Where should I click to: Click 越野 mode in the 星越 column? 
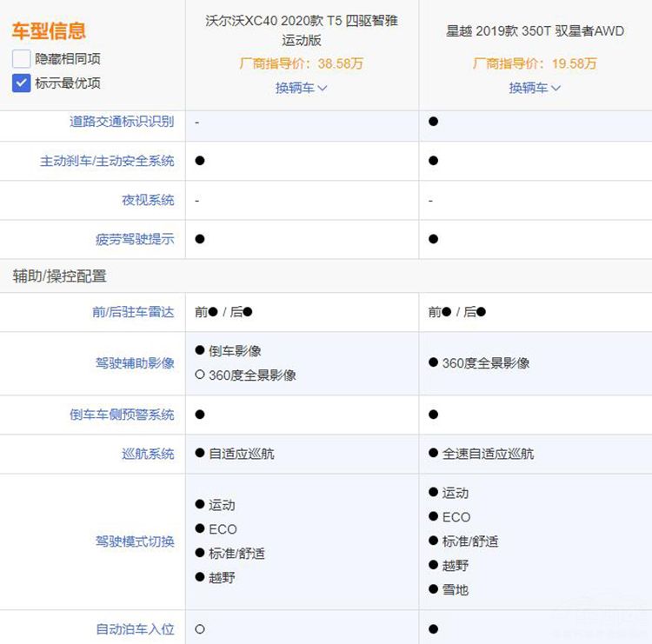[455, 566]
